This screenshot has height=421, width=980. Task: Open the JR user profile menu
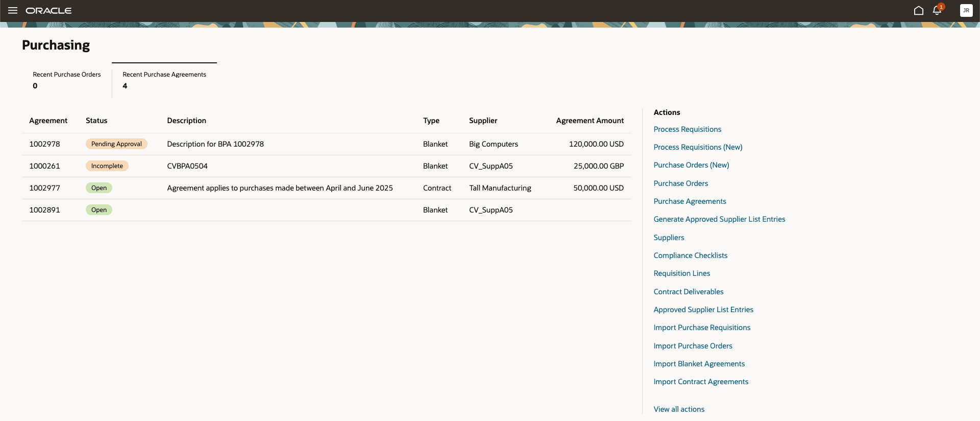pyautogui.click(x=966, y=11)
